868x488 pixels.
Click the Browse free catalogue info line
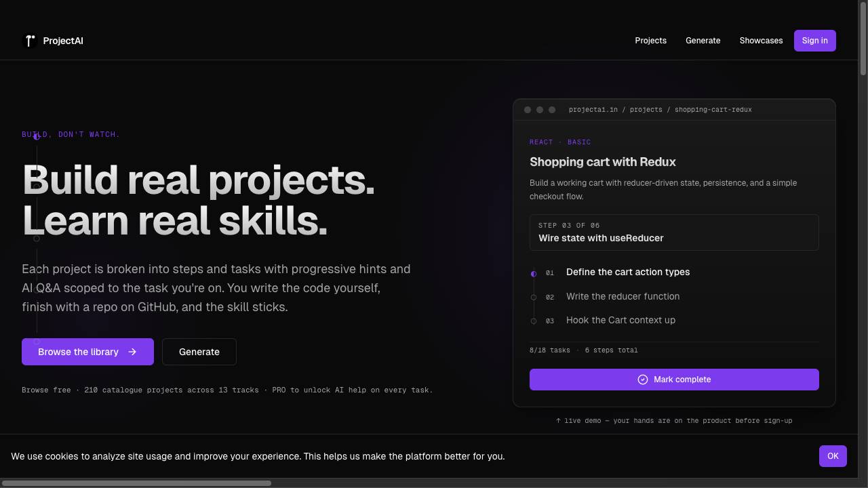(x=227, y=390)
